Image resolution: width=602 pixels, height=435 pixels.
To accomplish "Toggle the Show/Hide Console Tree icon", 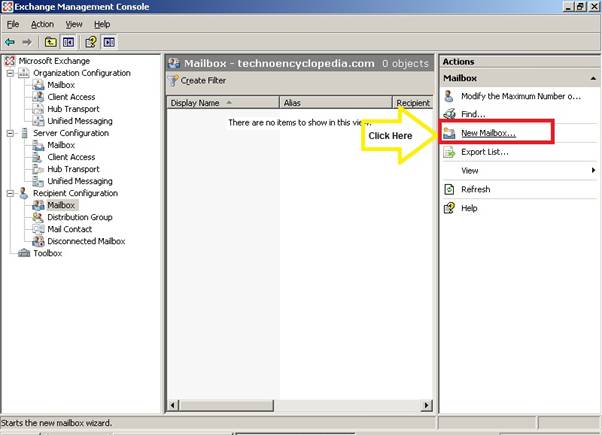I will pyautogui.click(x=68, y=42).
